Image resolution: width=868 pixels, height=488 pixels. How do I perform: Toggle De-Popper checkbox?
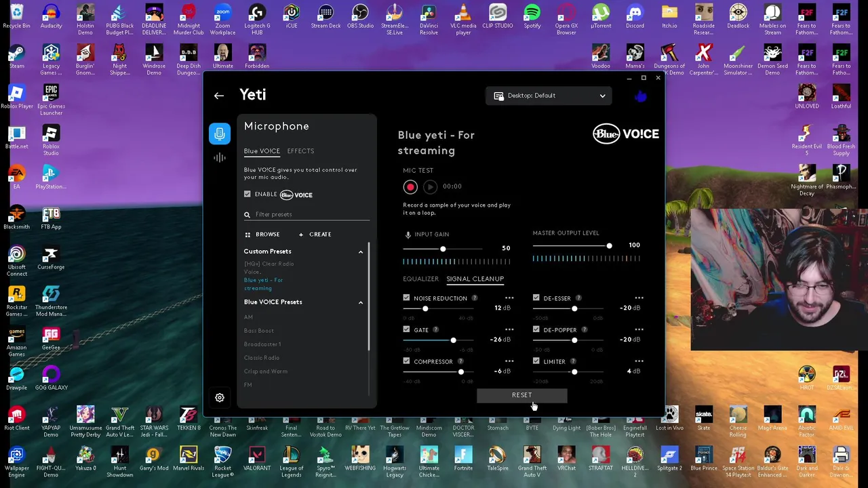tap(536, 330)
